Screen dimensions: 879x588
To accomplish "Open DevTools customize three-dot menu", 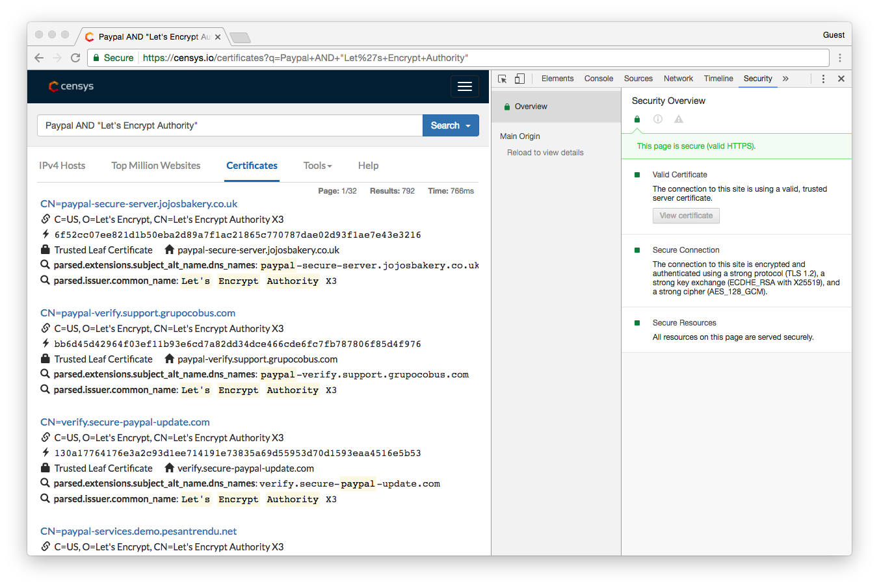I will point(823,79).
